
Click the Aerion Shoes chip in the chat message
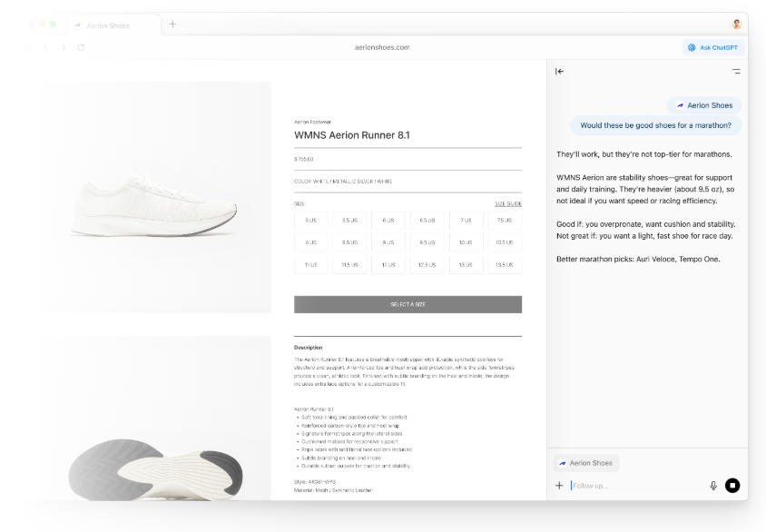[704, 105]
